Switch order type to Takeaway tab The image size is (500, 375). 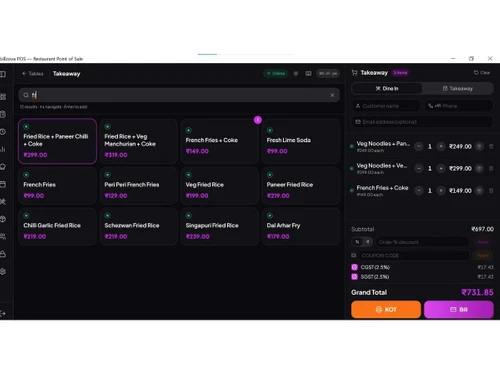point(458,88)
